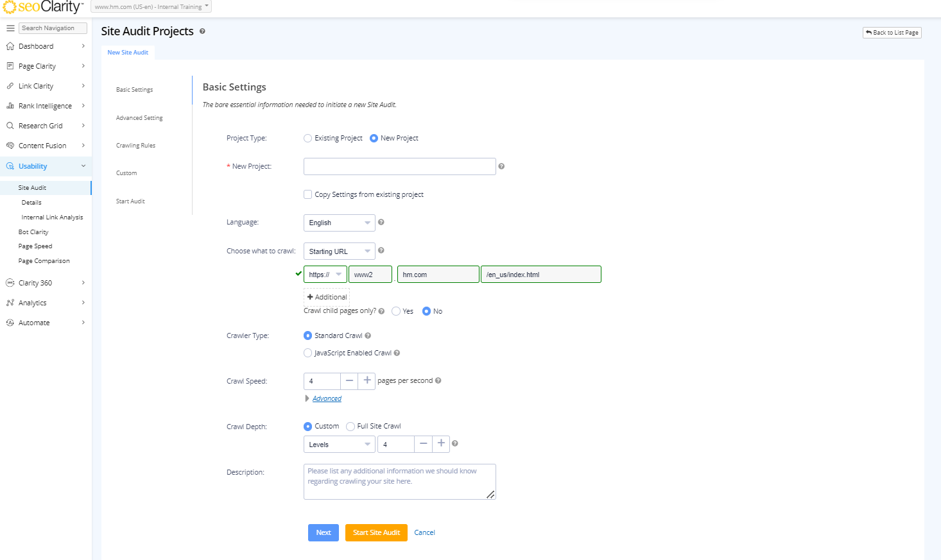Click inside the New Project name field
Image resolution: width=941 pixels, height=560 pixels.
pos(399,167)
